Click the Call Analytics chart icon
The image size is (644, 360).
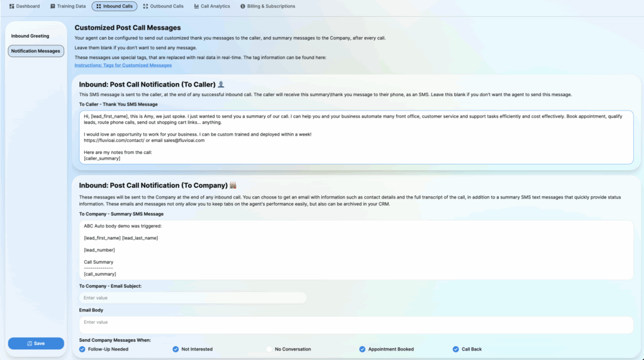(x=196, y=6)
